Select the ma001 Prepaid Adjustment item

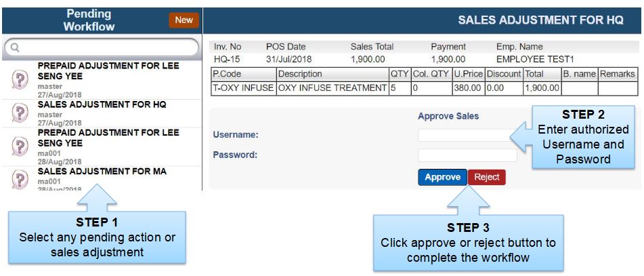click(102, 146)
